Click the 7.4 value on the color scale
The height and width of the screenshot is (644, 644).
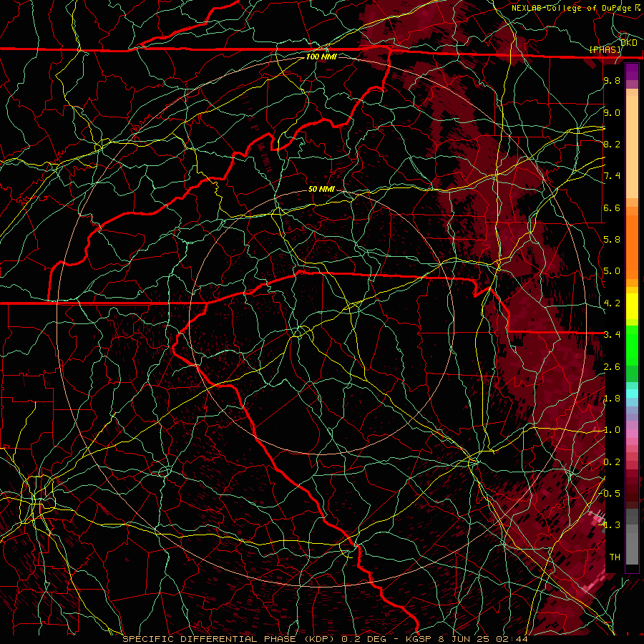pos(612,176)
